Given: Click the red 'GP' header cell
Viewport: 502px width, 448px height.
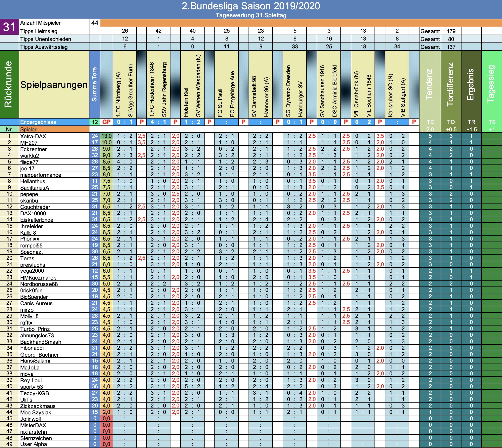Looking at the screenshot, I should [x=106, y=122].
